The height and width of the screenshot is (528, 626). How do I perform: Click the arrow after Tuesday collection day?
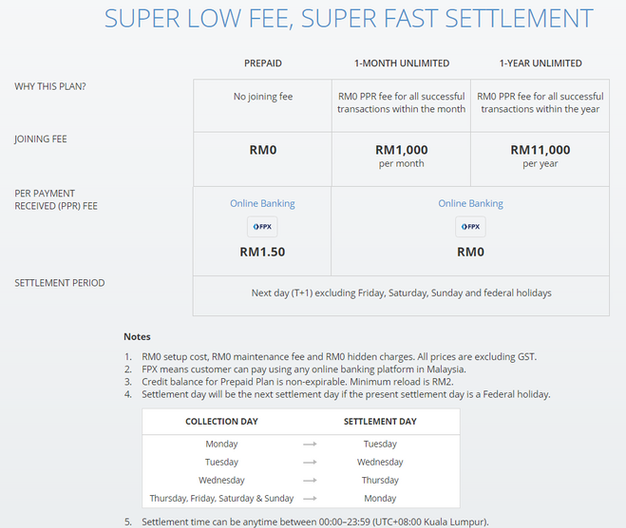(310, 462)
